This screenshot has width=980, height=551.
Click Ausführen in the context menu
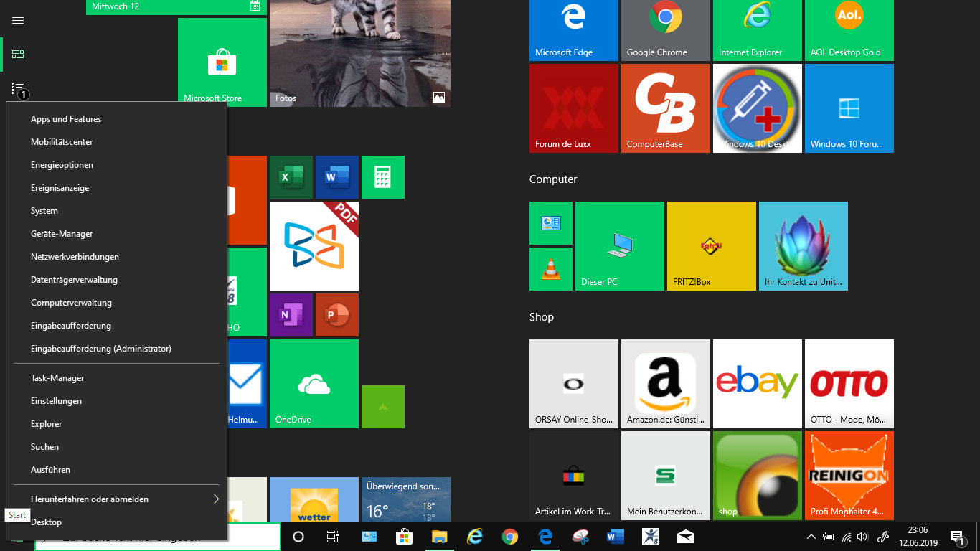(116, 470)
